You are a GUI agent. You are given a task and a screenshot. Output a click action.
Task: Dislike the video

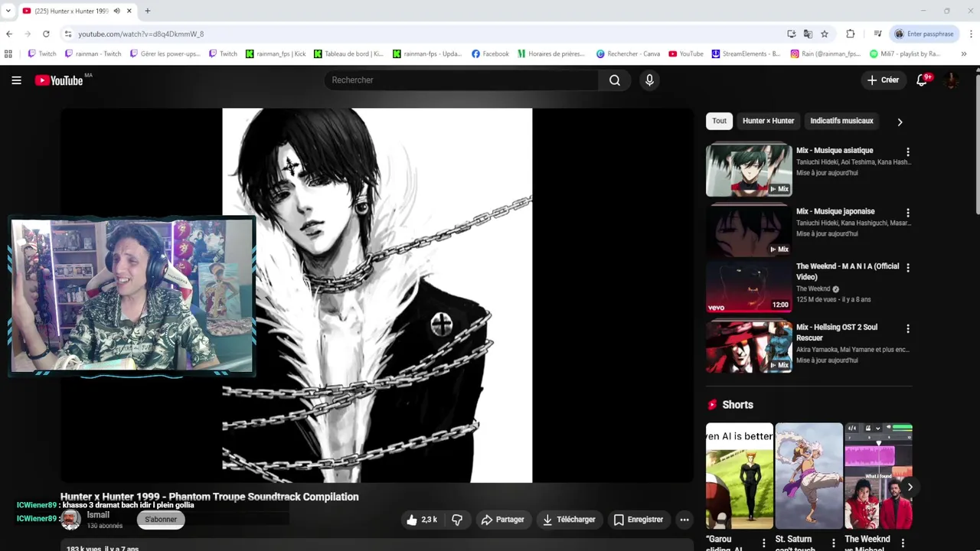(x=457, y=520)
